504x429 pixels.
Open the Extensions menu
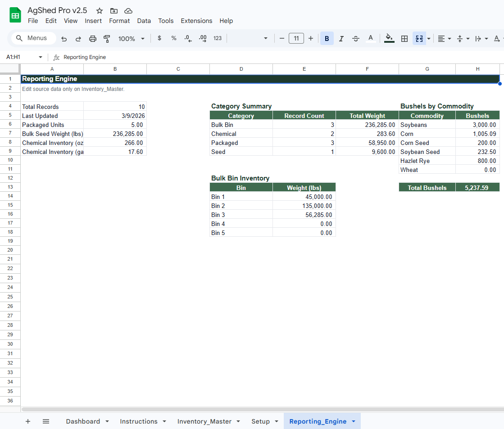click(x=196, y=21)
